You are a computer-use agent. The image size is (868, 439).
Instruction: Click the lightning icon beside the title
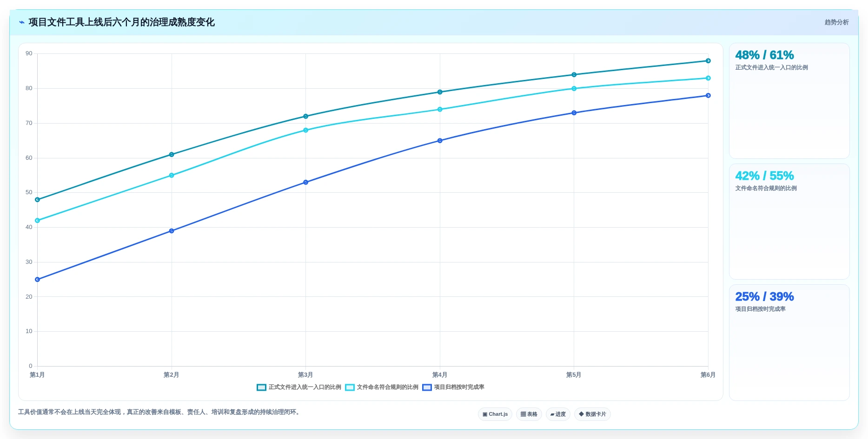coord(21,22)
